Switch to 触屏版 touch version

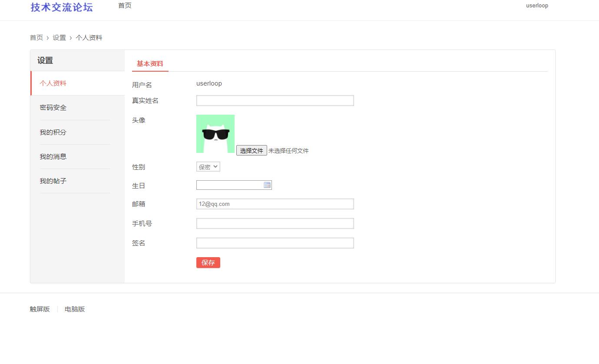click(40, 309)
